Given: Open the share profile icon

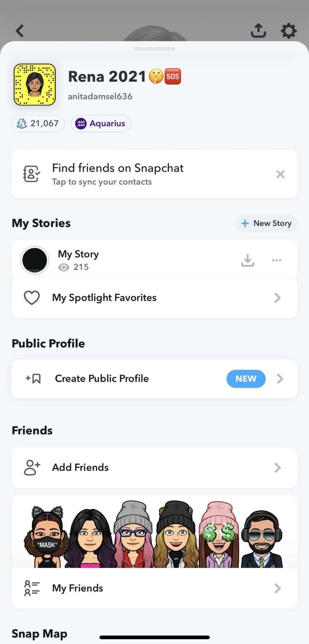Looking at the screenshot, I should point(258,31).
